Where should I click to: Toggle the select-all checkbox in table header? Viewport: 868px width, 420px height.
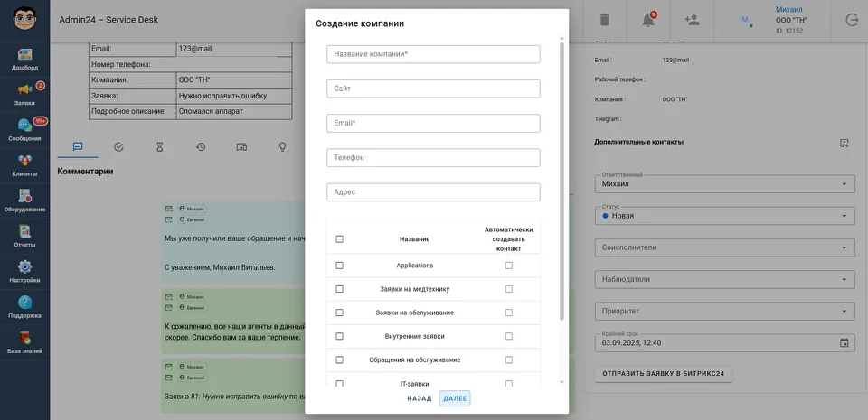[x=340, y=239]
